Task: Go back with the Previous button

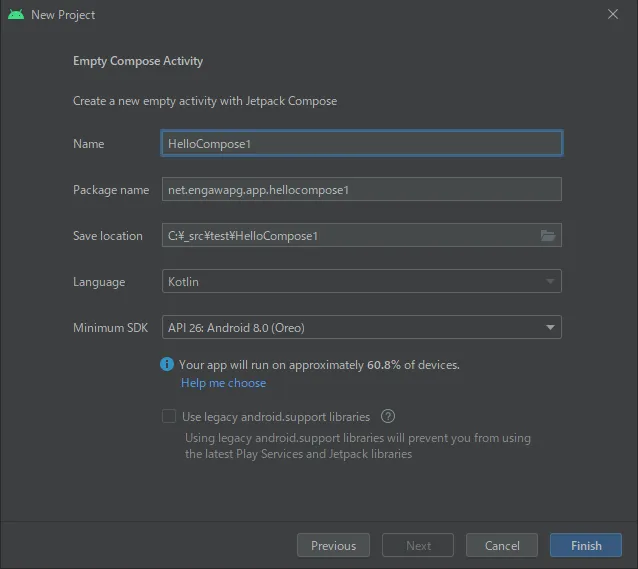Action: pos(333,545)
